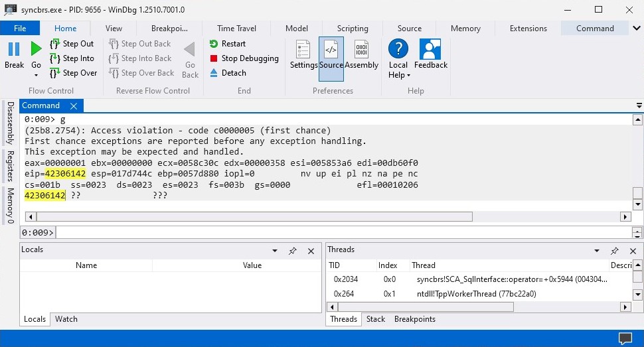
Task: Open the File menu
Action: (20, 29)
